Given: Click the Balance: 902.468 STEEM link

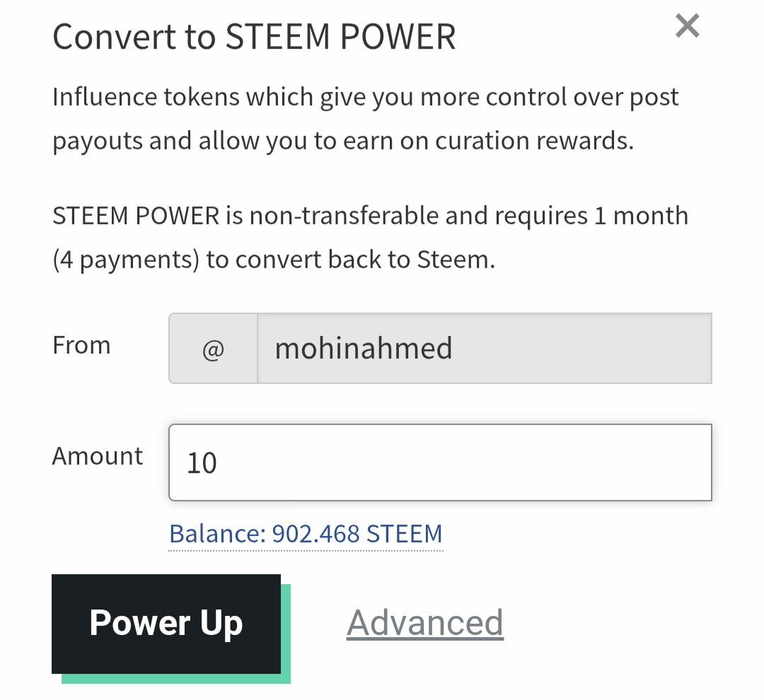Looking at the screenshot, I should pyautogui.click(x=306, y=533).
